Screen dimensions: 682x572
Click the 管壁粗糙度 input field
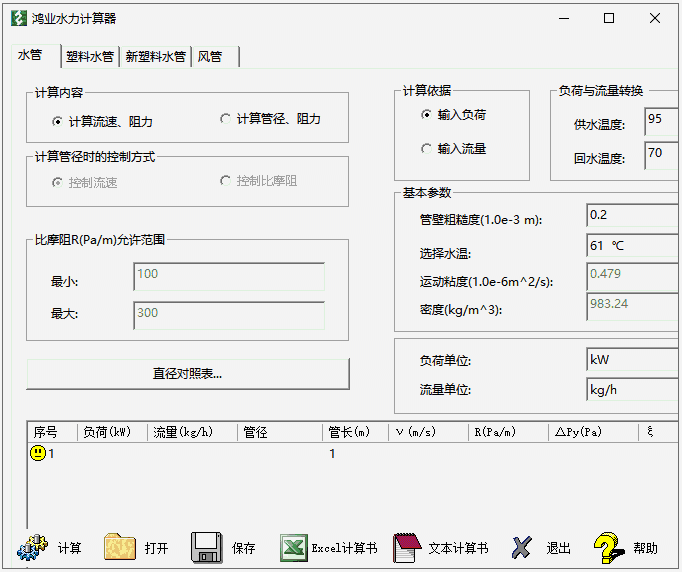click(632, 215)
